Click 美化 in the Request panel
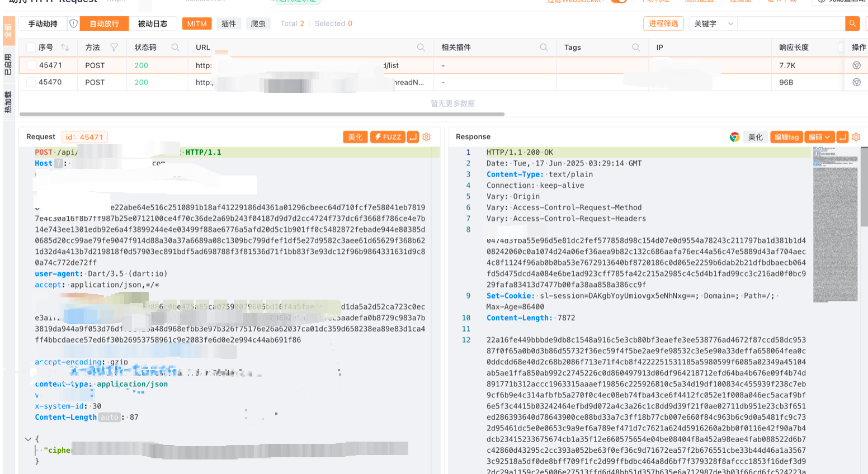The image size is (868, 474). (x=356, y=137)
